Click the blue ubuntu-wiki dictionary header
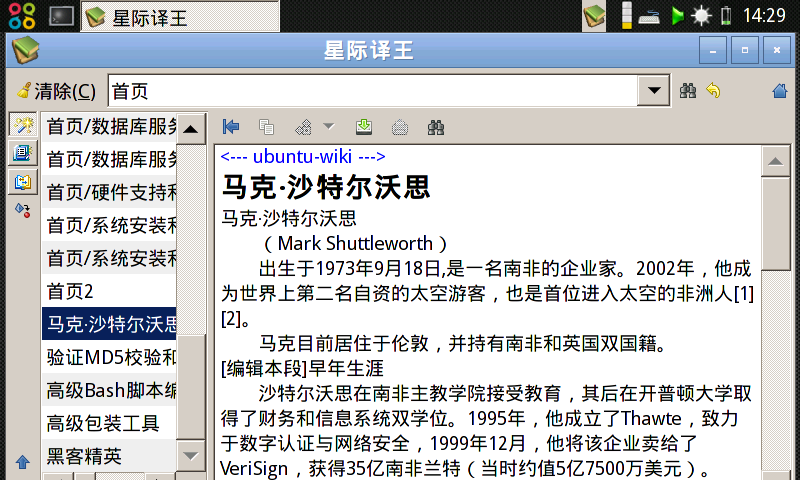This screenshot has width=800, height=480. pyautogui.click(x=303, y=156)
